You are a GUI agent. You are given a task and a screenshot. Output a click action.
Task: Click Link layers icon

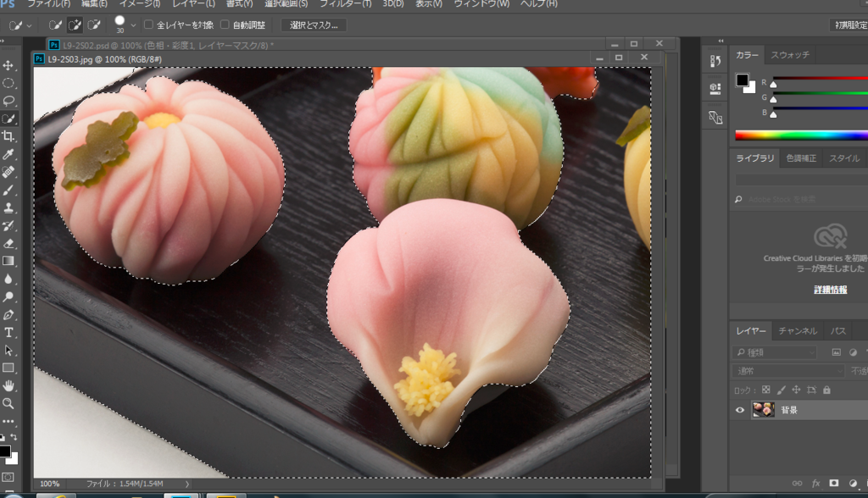(797, 483)
